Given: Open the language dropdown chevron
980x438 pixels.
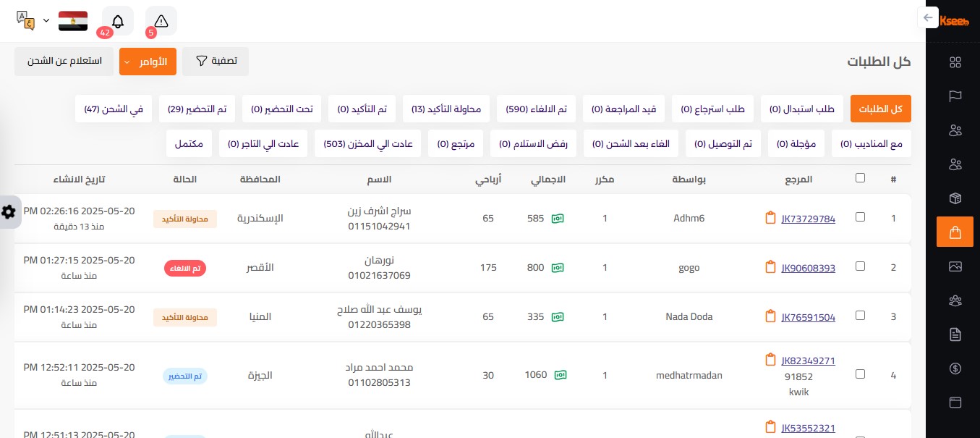Looking at the screenshot, I should click(x=46, y=20).
